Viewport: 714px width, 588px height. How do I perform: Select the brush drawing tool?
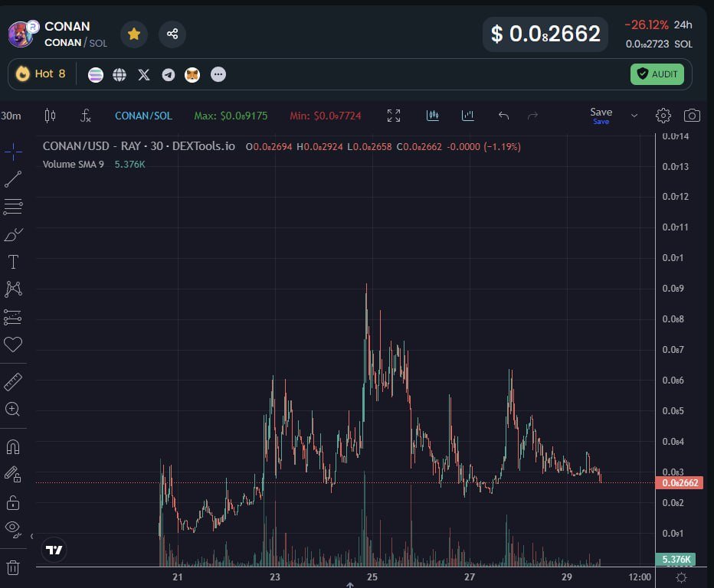[x=13, y=234]
